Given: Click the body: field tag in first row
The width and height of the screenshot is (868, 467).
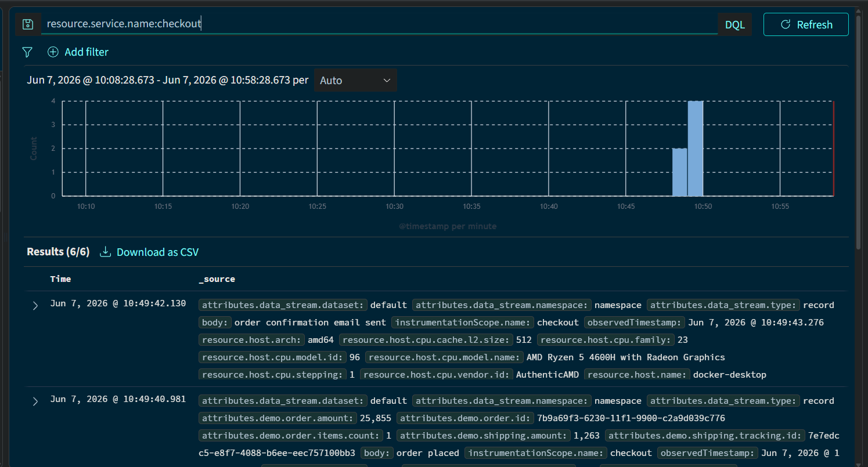Looking at the screenshot, I should click(x=215, y=322).
